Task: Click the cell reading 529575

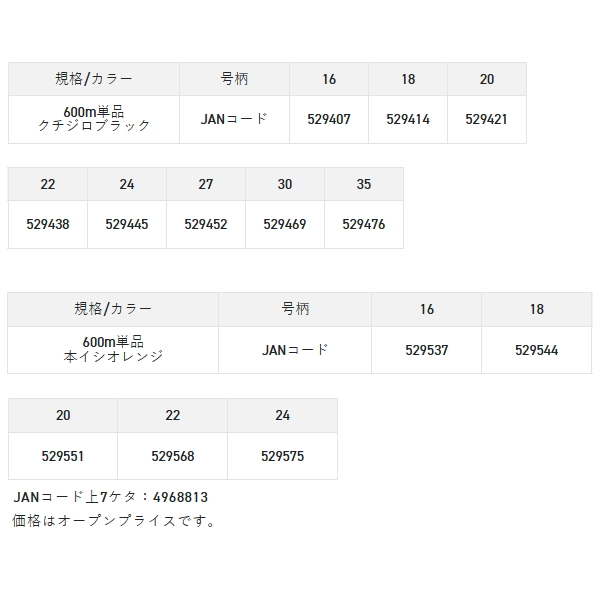Action: click(x=282, y=456)
